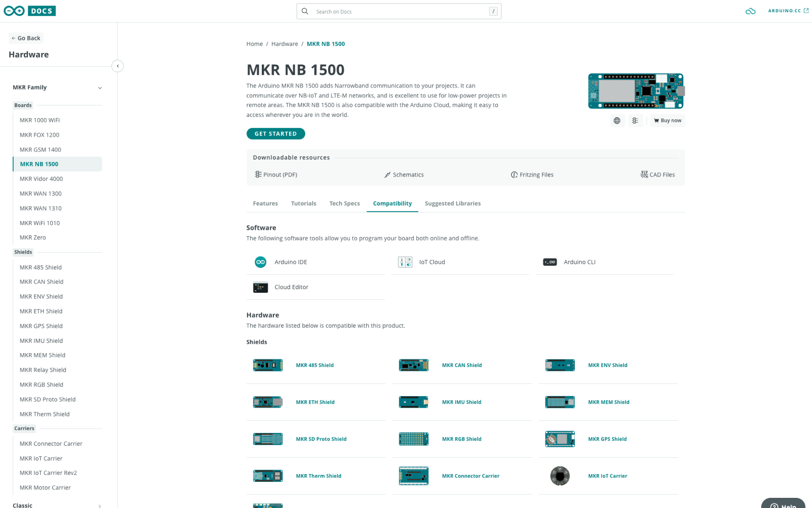The image size is (812, 508).
Task: Open the Suggested Libraries tab
Action: (452, 204)
